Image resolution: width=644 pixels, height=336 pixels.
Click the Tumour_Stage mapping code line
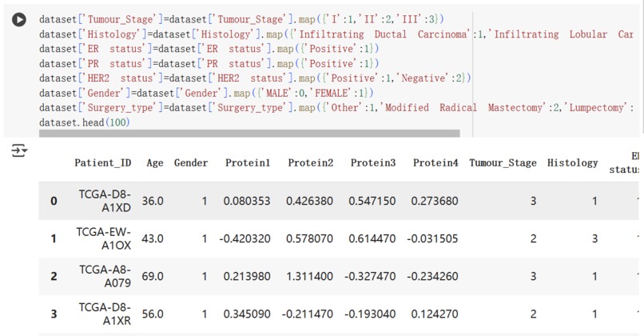[241, 19]
